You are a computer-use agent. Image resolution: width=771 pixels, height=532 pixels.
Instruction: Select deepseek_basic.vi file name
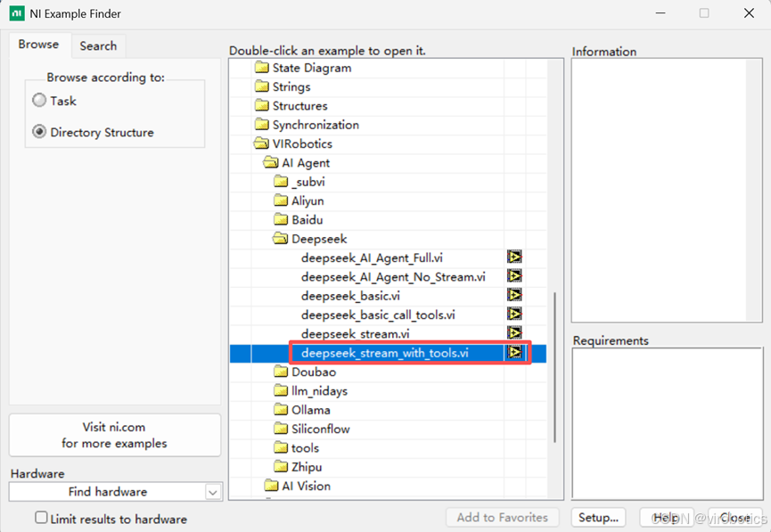point(350,296)
